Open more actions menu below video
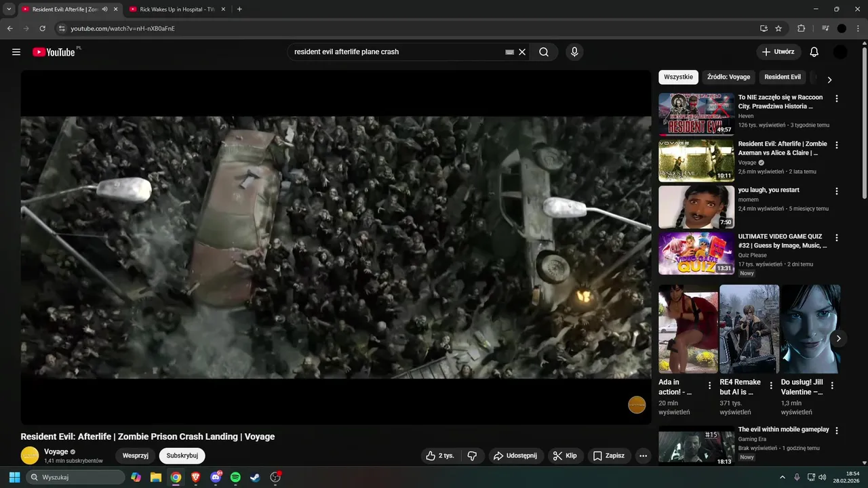868x488 pixels. [644, 456]
